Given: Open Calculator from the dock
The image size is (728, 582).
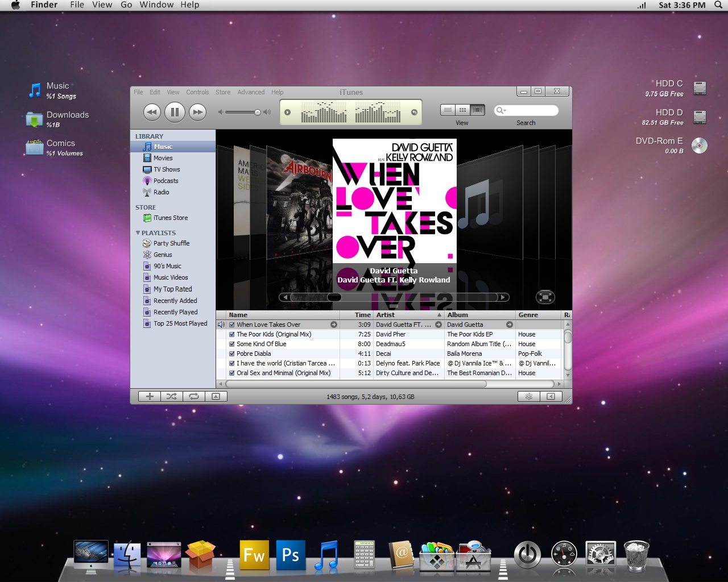Looking at the screenshot, I should [x=364, y=555].
